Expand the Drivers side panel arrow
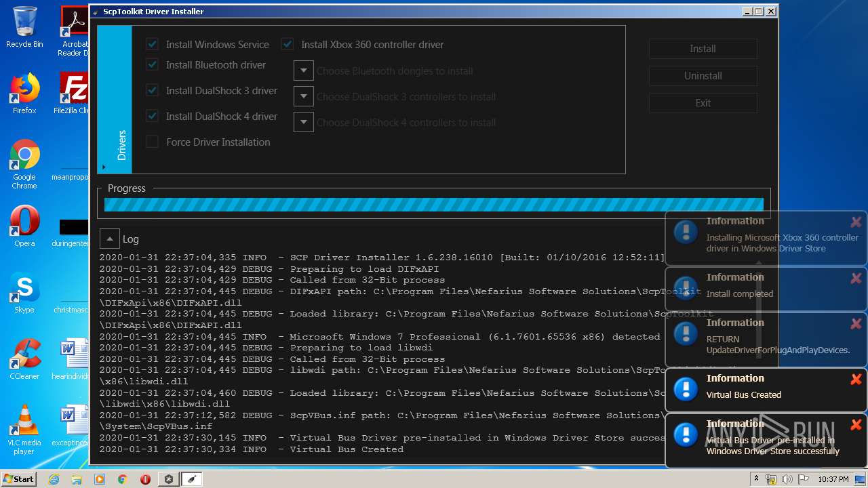The width and height of the screenshot is (868, 488). 104,167
